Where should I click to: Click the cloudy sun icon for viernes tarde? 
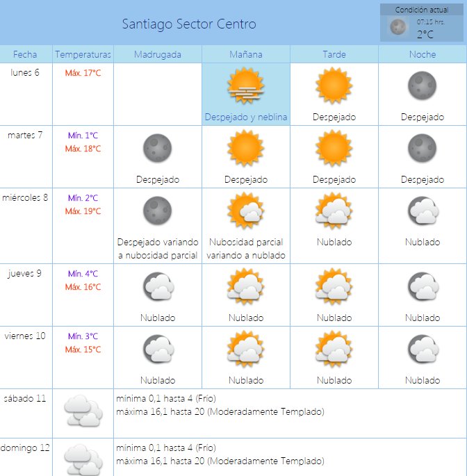tap(334, 349)
